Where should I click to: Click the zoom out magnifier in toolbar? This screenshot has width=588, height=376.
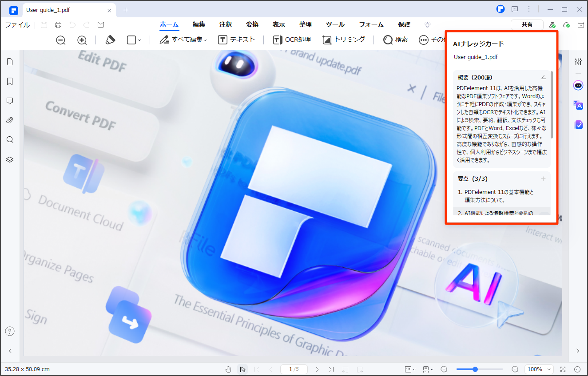[x=61, y=40]
